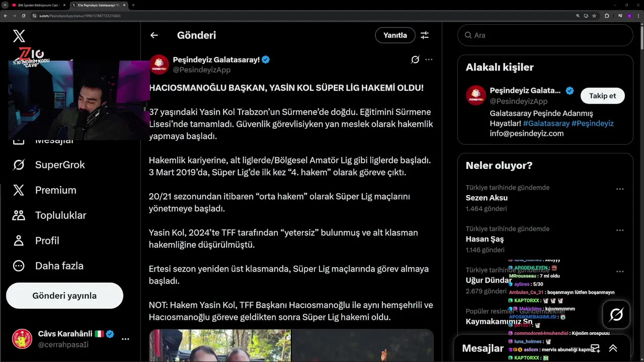
Task: Click the address bar URL
Action: pos(80,16)
